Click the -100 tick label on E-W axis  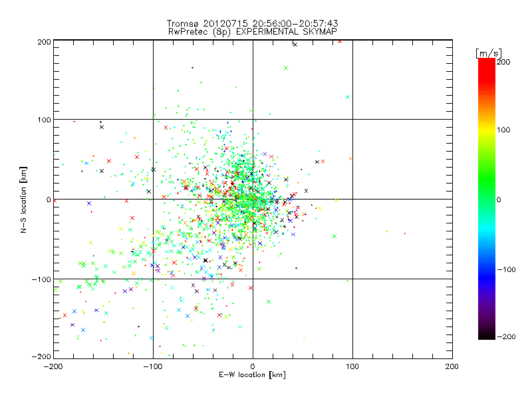pyautogui.click(x=153, y=366)
